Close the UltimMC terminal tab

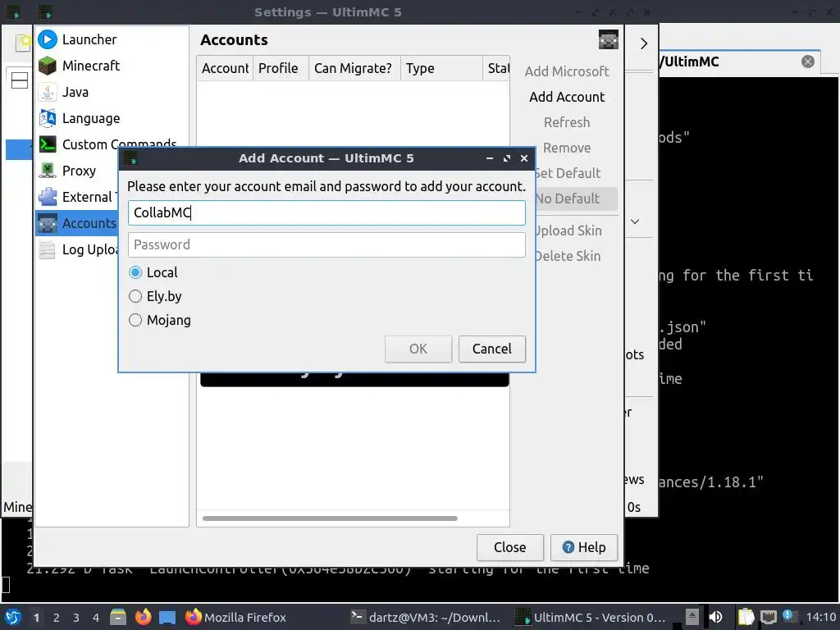tap(808, 62)
